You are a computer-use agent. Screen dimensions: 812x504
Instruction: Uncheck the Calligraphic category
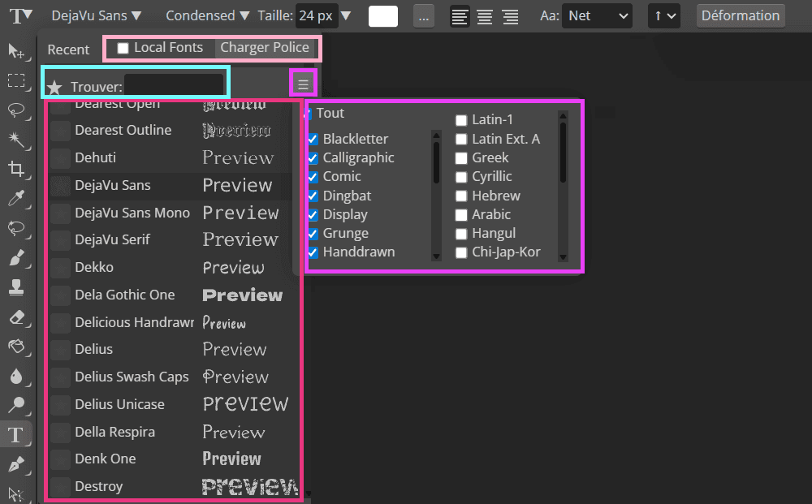tap(313, 157)
